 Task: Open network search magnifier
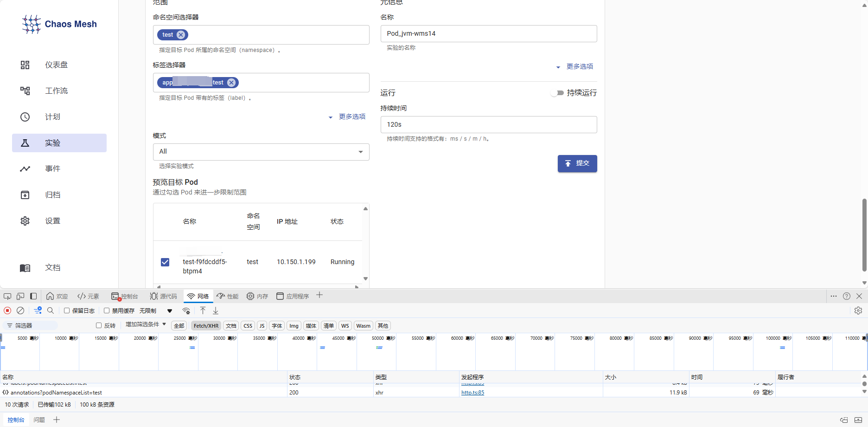pyautogui.click(x=51, y=311)
